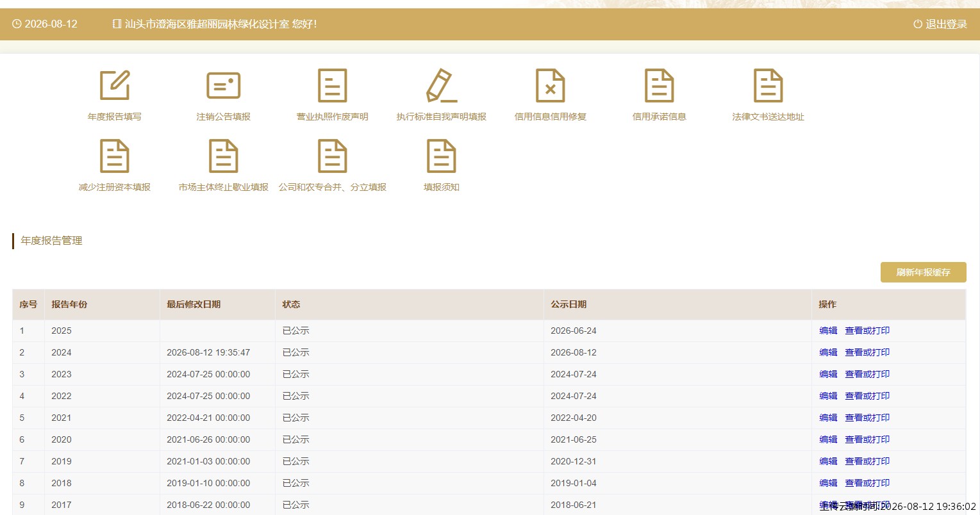Click the 法律文书送达地址 label
This screenshot has width=980, height=515.
(768, 117)
